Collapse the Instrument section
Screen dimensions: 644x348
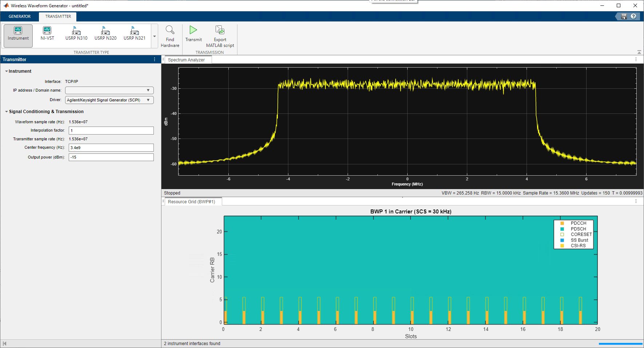pyautogui.click(x=7, y=71)
